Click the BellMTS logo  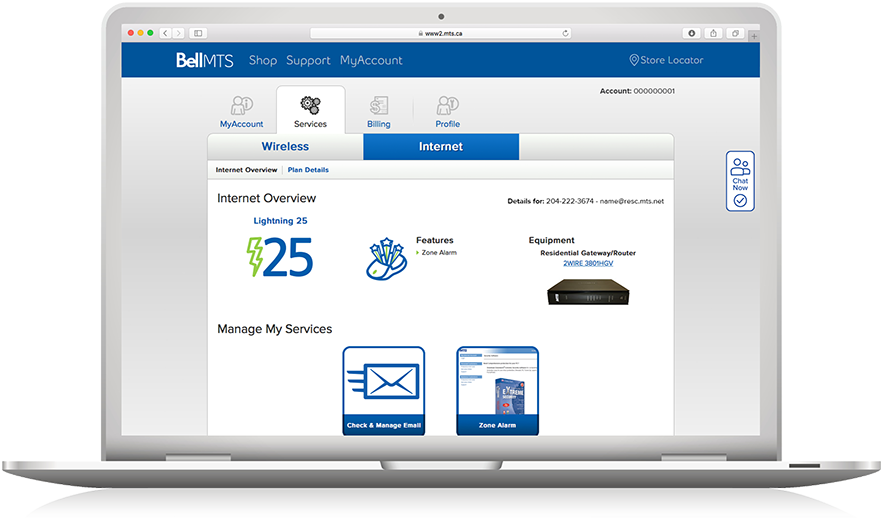204,60
